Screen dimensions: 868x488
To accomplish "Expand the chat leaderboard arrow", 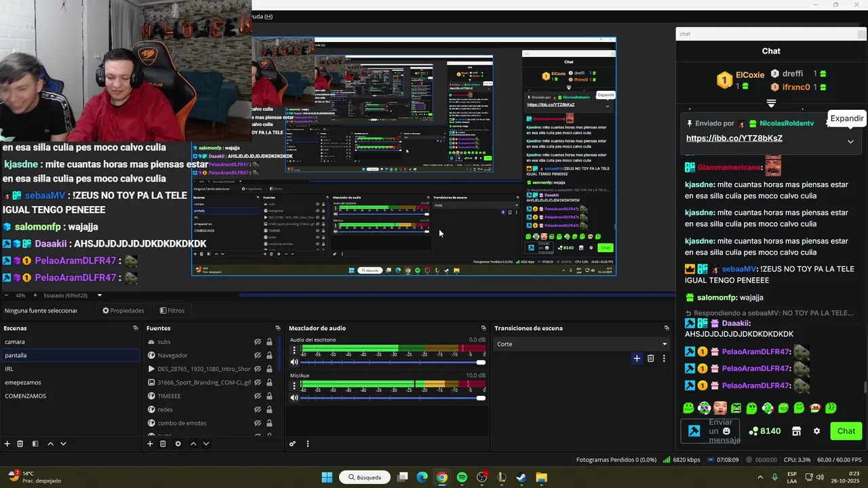I will [771, 104].
